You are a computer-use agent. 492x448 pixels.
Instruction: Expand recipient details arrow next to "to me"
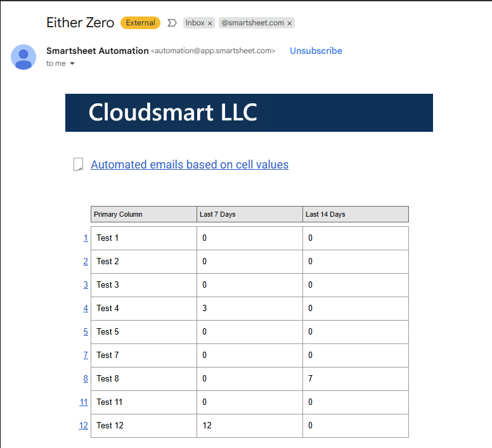tap(72, 63)
